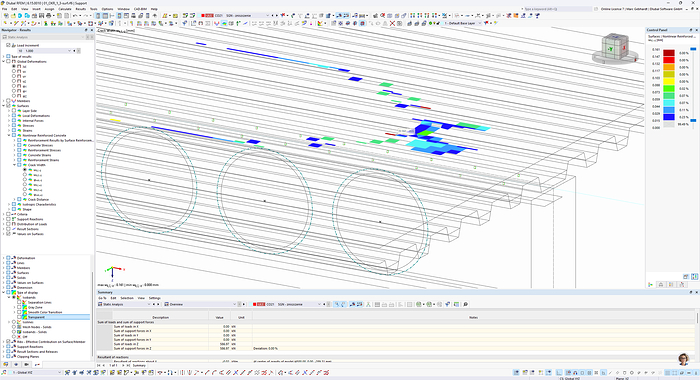Toggle the Surfaces results checkbox
Viewport: 700px width, 380px height.
[8, 106]
